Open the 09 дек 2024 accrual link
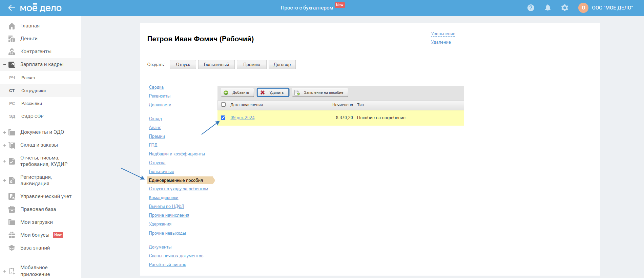The width and height of the screenshot is (644, 278). [243, 118]
